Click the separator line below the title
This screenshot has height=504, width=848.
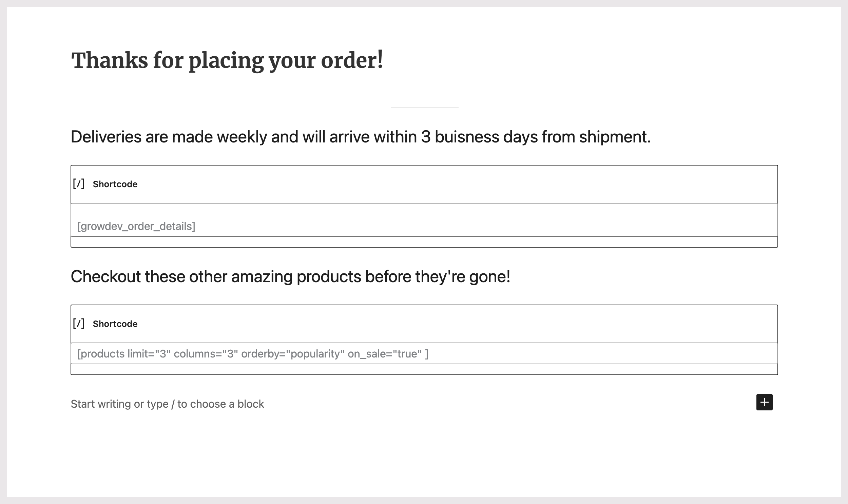(424, 107)
